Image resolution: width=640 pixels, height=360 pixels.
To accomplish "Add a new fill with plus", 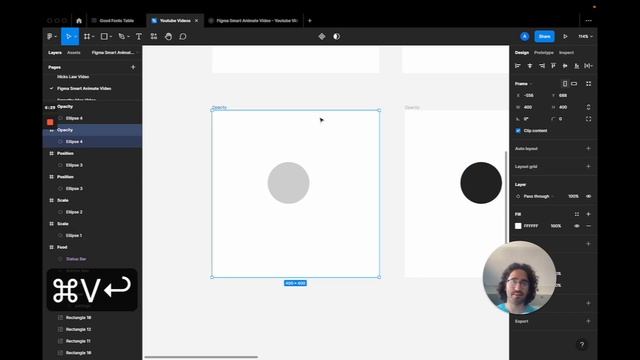I will [589, 214].
